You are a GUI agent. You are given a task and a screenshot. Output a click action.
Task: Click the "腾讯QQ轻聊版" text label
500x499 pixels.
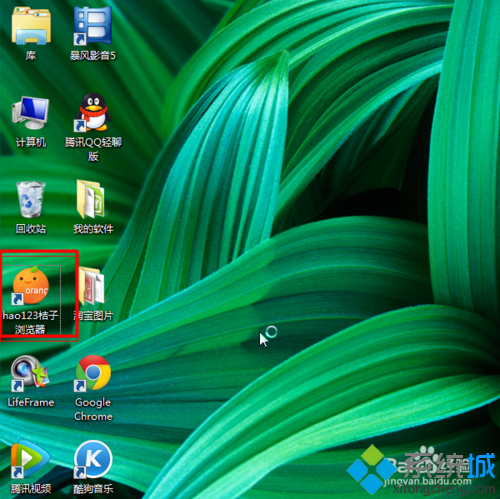tap(93, 149)
